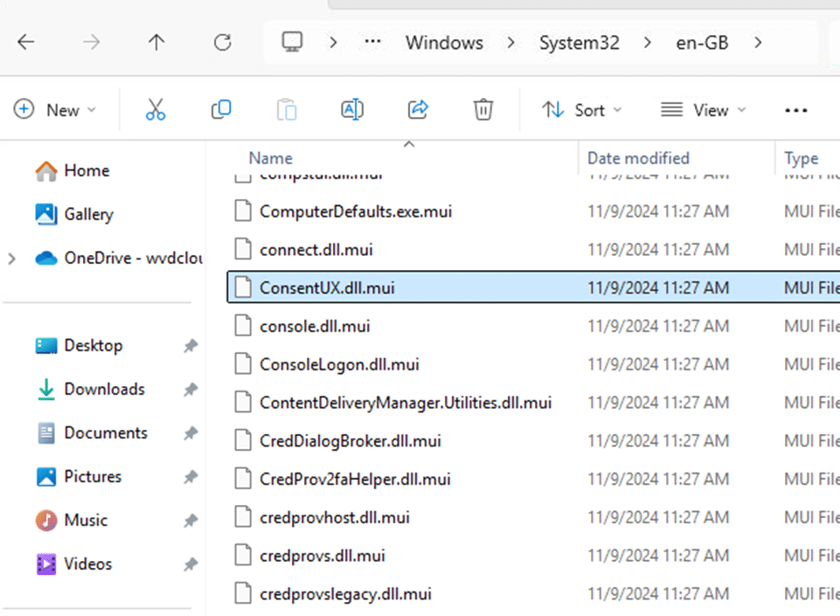Open the View layout dropdown
The height and width of the screenshot is (616, 840).
coord(703,110)
